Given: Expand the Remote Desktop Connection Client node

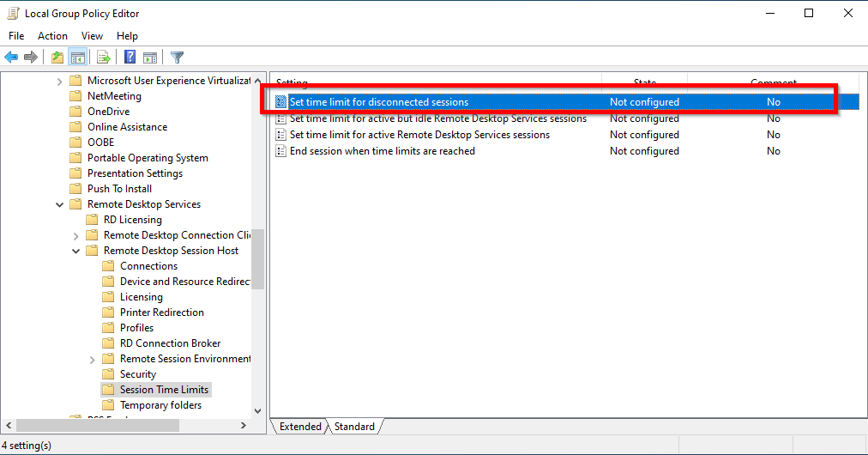Looking at the screenshot, I should (x=75, y=235).
